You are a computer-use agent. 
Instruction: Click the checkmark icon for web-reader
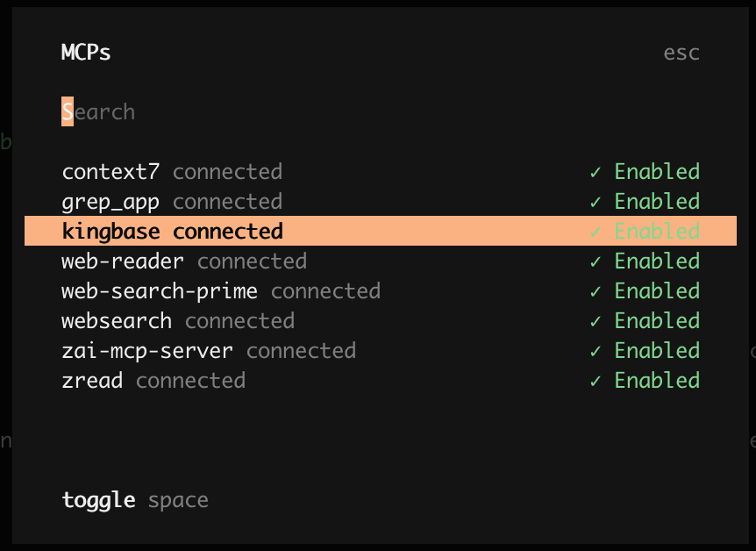coord(596,261)
